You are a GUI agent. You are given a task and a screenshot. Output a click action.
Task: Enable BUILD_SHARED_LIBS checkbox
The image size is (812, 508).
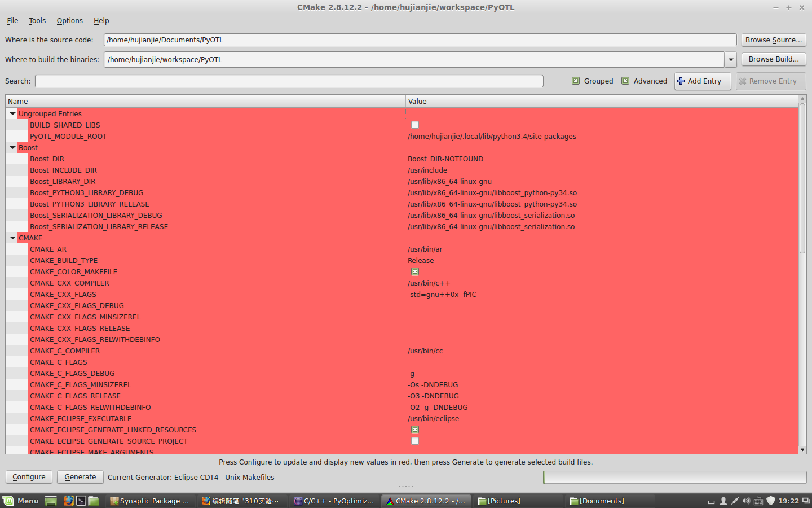415,125
